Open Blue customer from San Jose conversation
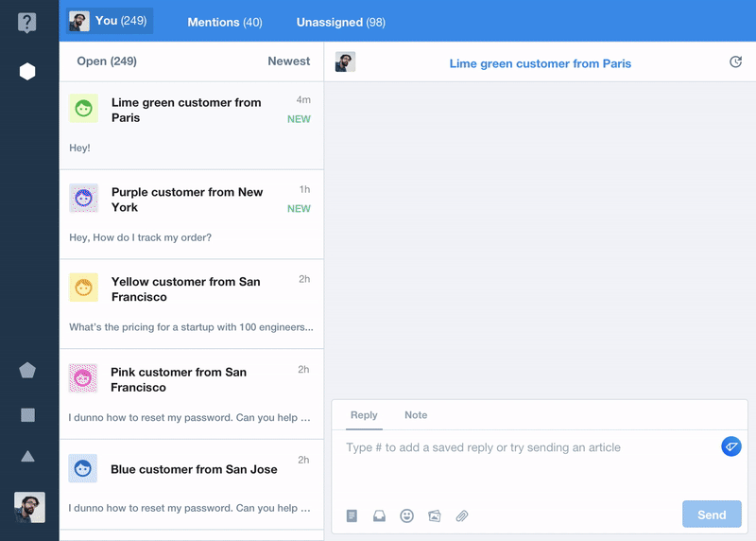 tap(192, 484)
